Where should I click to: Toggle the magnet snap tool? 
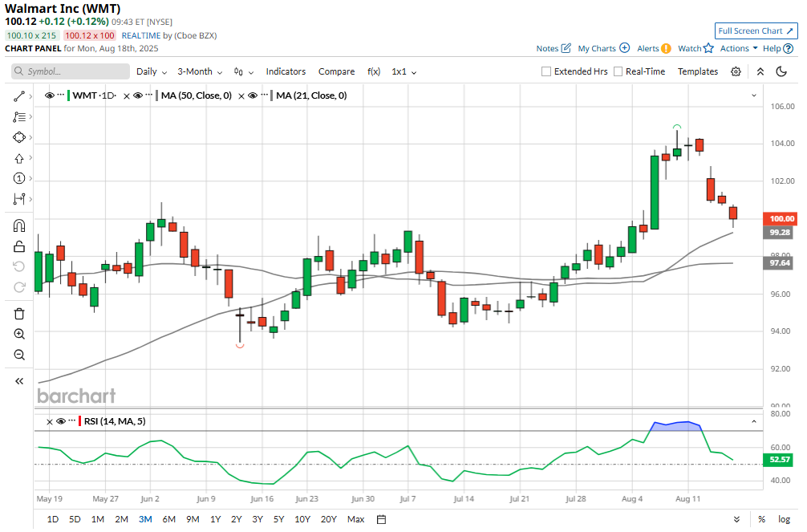click(19, 225)
